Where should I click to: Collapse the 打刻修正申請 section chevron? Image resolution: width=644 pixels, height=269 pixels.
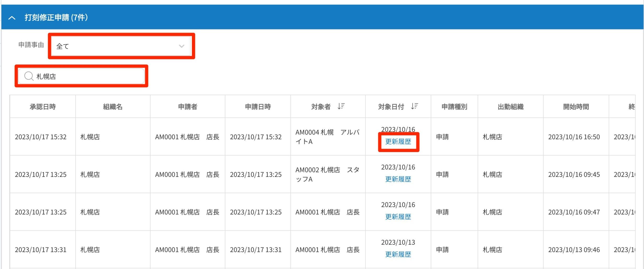pos(12,18)
